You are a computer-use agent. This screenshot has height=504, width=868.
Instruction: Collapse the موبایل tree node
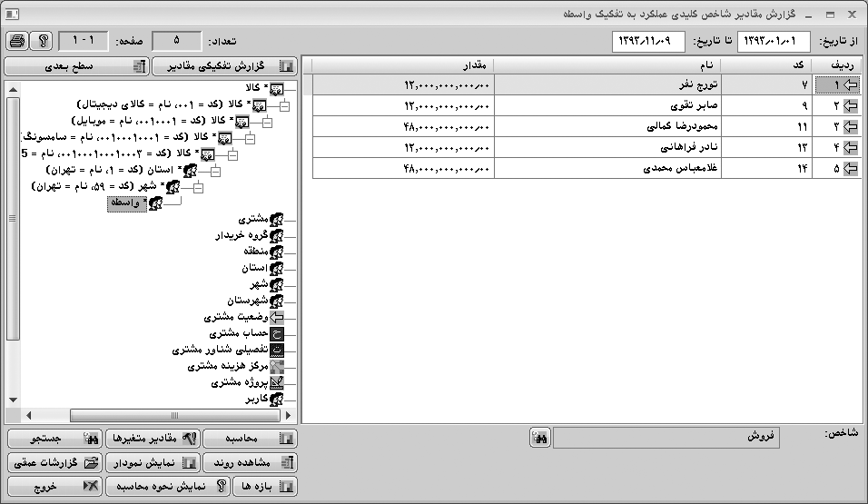click(x=266, y=122)
